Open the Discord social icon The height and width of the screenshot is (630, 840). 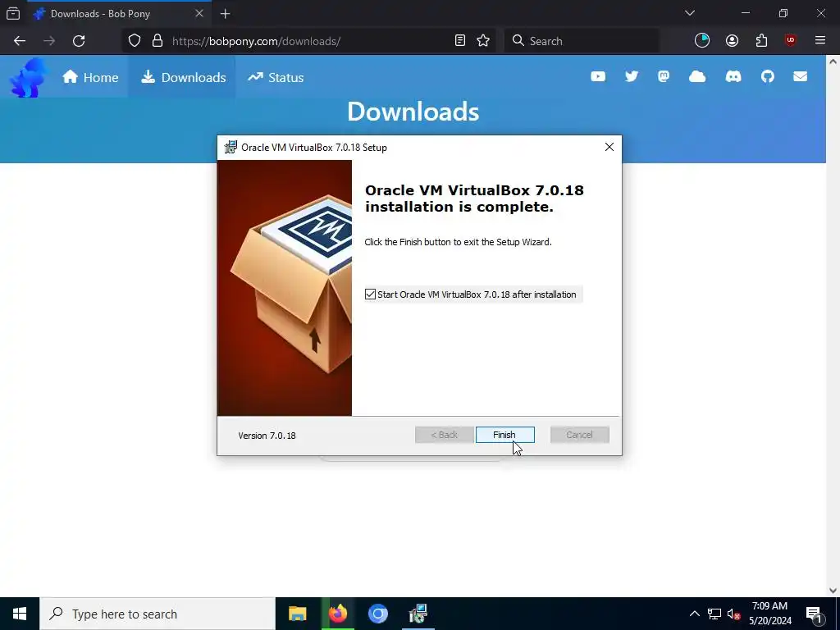[733, 76]
